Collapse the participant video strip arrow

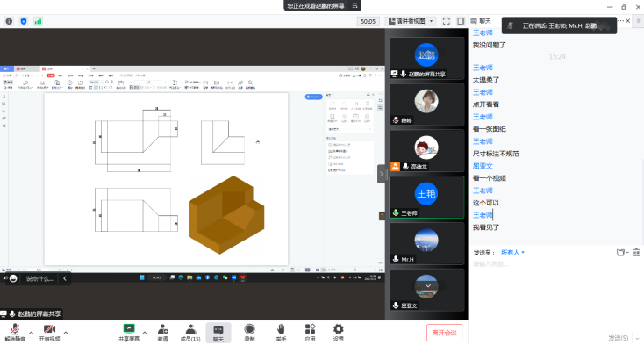[x=381, y=174]
